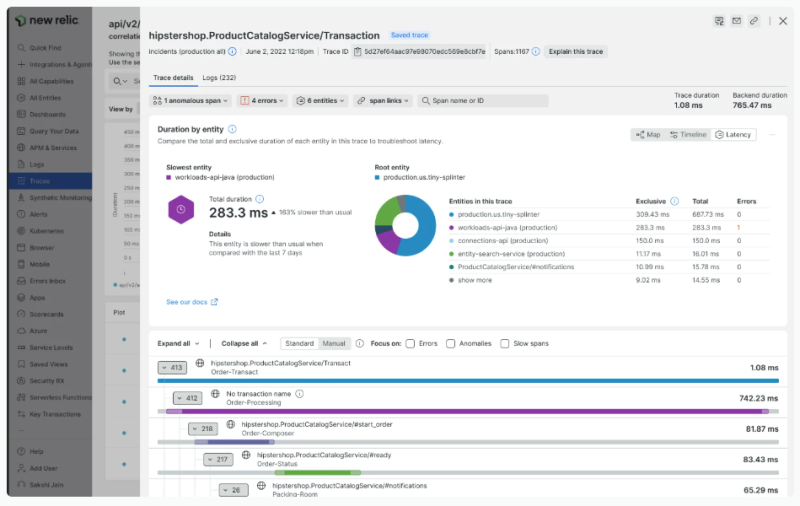
Task: Collapse the 412 spans expander
Action: tap(188, 398)
